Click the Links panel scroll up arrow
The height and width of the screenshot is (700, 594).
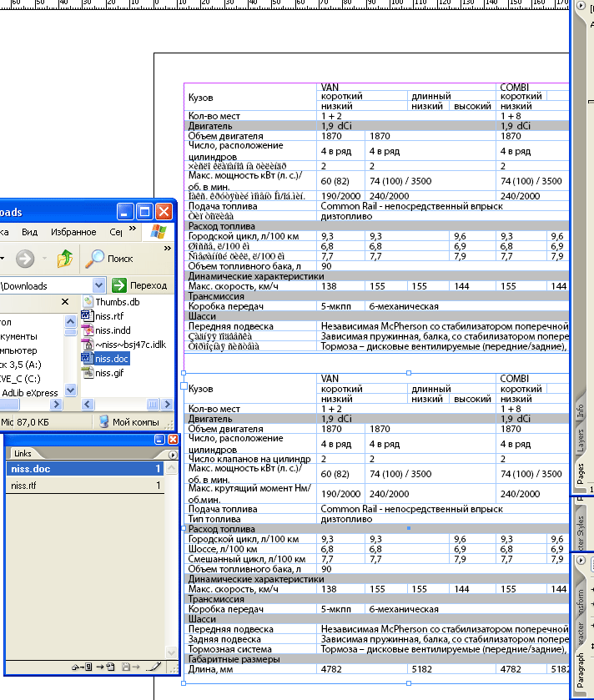(171, 468)
